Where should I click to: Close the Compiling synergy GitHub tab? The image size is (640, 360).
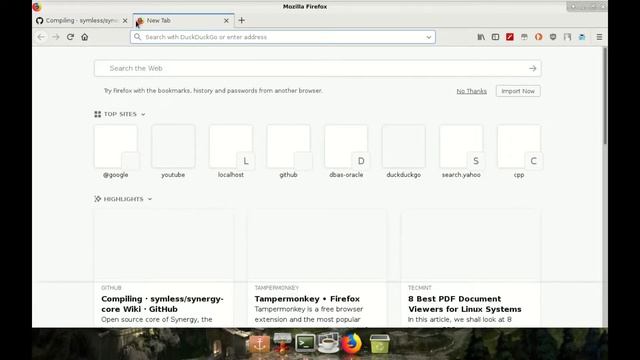(125, 20)
